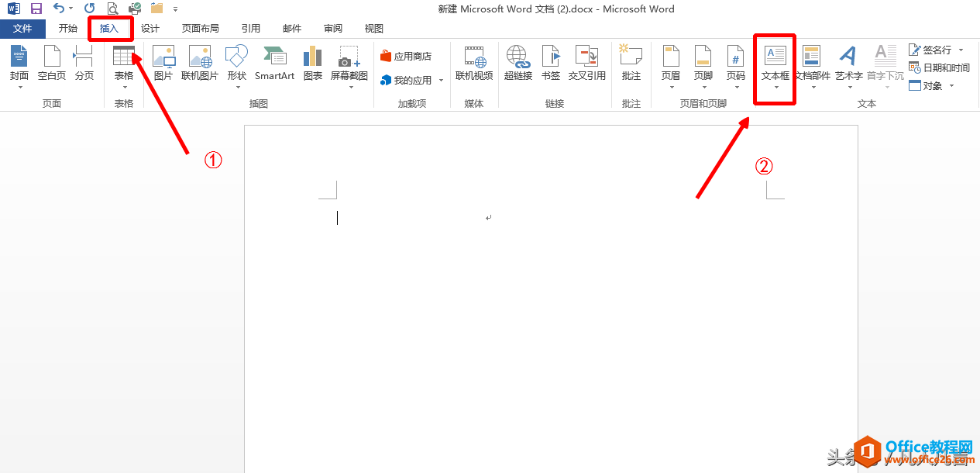The image size is (980, 473).
Task: Open the Text Box (文本框) gallery
Action: tap(775, 66)
